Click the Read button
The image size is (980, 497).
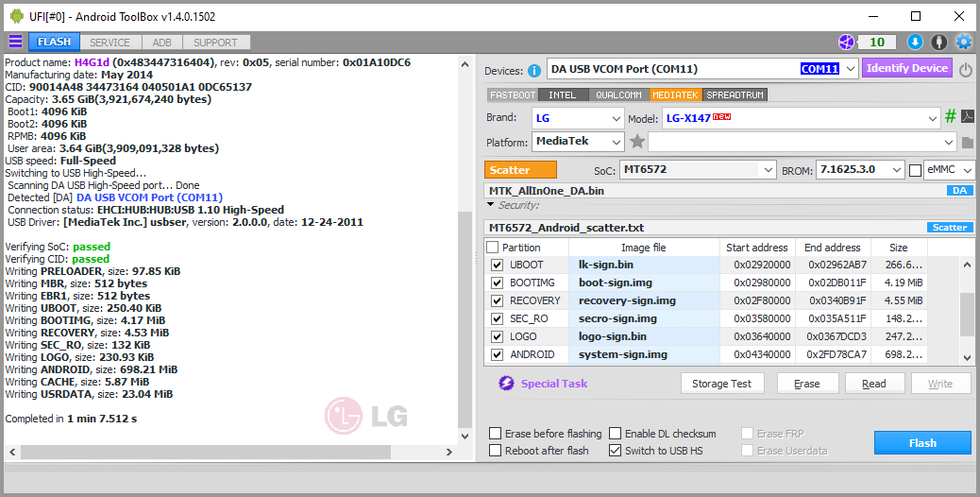click(874, 384)
